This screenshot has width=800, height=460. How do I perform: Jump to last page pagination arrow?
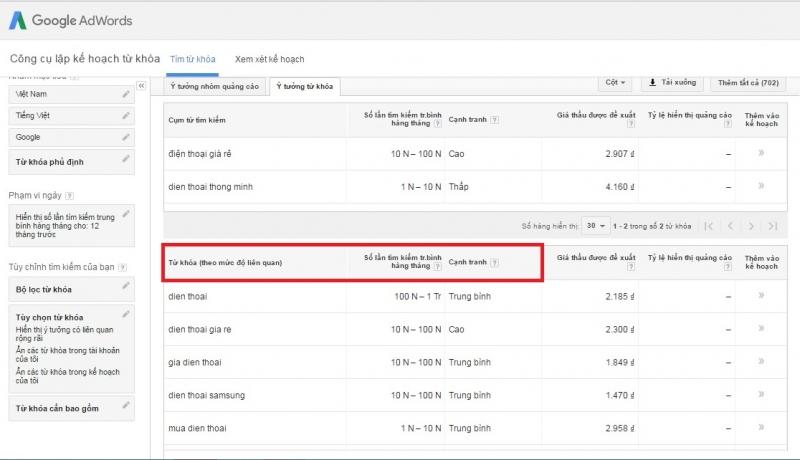point(773,226)
